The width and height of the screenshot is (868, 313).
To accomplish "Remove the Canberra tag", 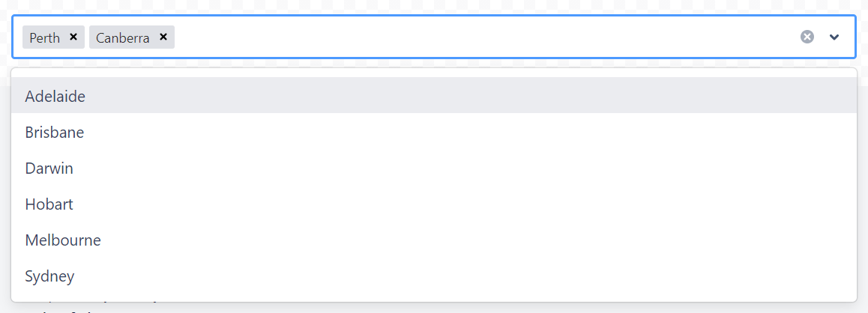I will coord(163,37).
